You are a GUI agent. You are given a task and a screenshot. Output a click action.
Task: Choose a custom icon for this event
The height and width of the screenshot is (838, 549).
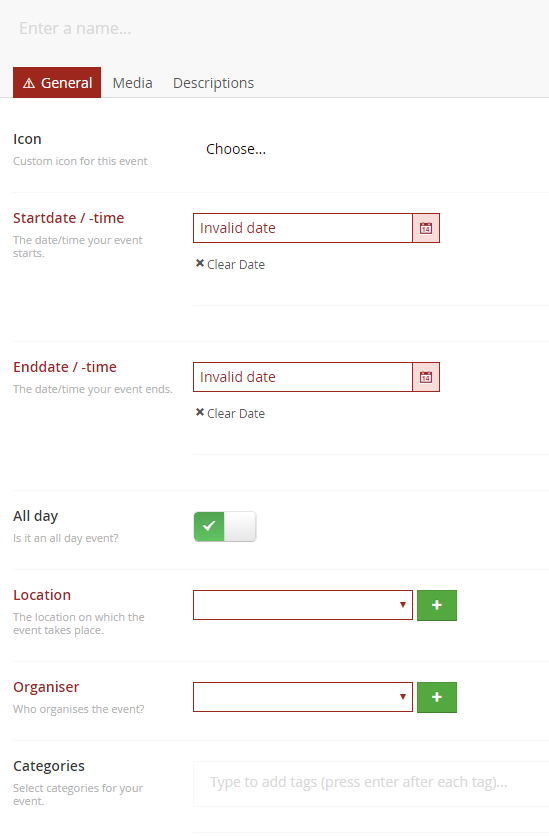(x=236, y=149)
